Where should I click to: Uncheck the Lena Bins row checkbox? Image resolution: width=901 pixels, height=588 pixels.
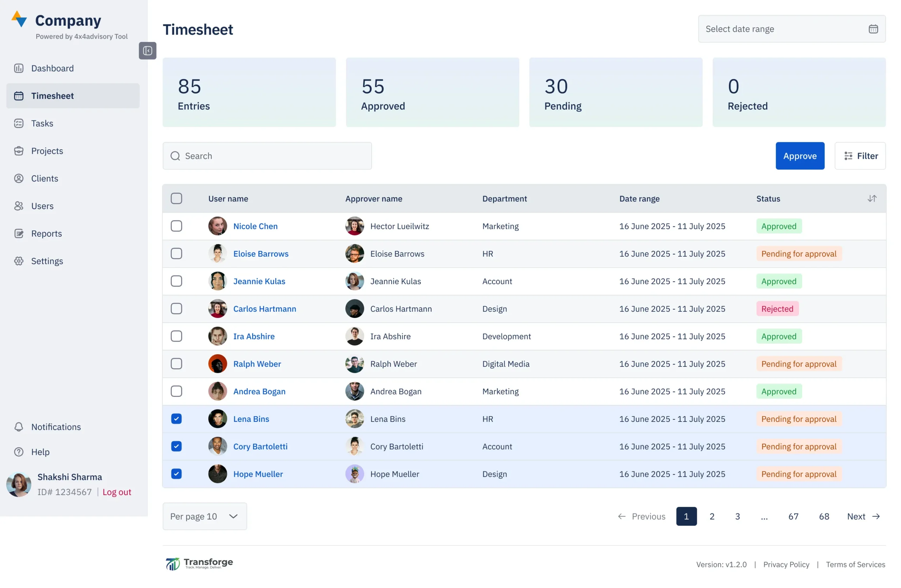176,419
